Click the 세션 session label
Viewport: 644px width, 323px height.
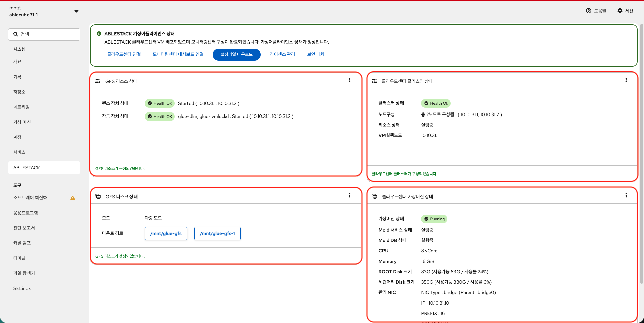point(629,11)
